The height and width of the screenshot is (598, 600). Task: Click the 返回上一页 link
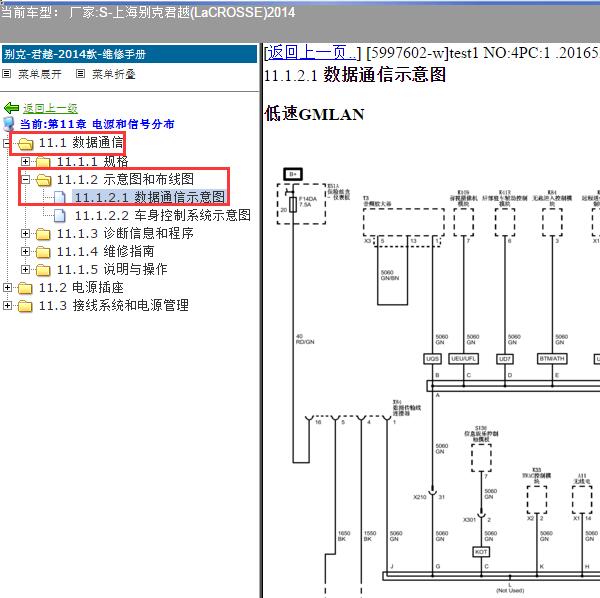[x=312, y=53]
